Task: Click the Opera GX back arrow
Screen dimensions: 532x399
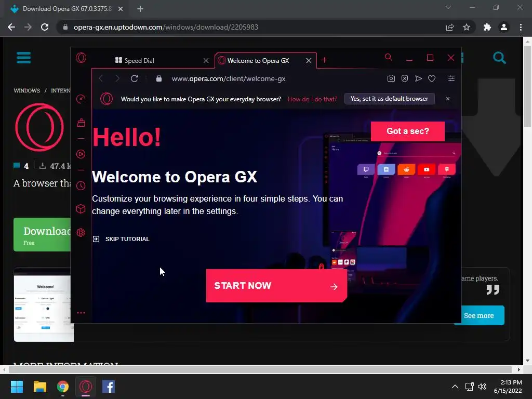Action: point(101,79)
